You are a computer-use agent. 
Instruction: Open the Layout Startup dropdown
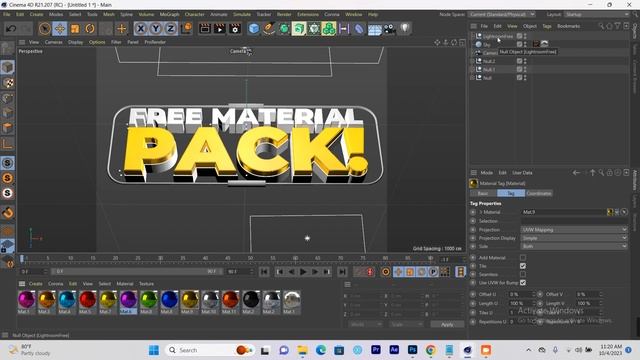(597, 14)
